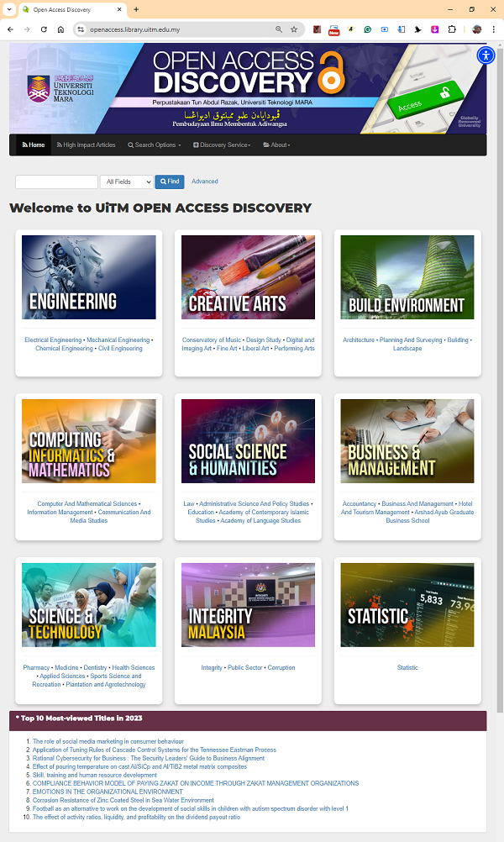Open the Law link
The width and height of the screenshot is (504, 842).
(189, 503)
